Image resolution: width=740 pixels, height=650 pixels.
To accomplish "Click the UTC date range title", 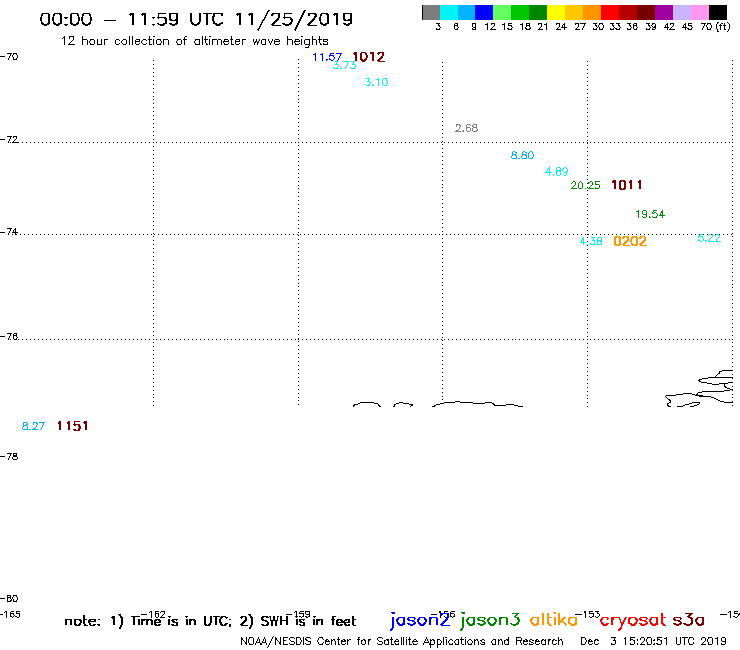I will [x=196, y=19].
